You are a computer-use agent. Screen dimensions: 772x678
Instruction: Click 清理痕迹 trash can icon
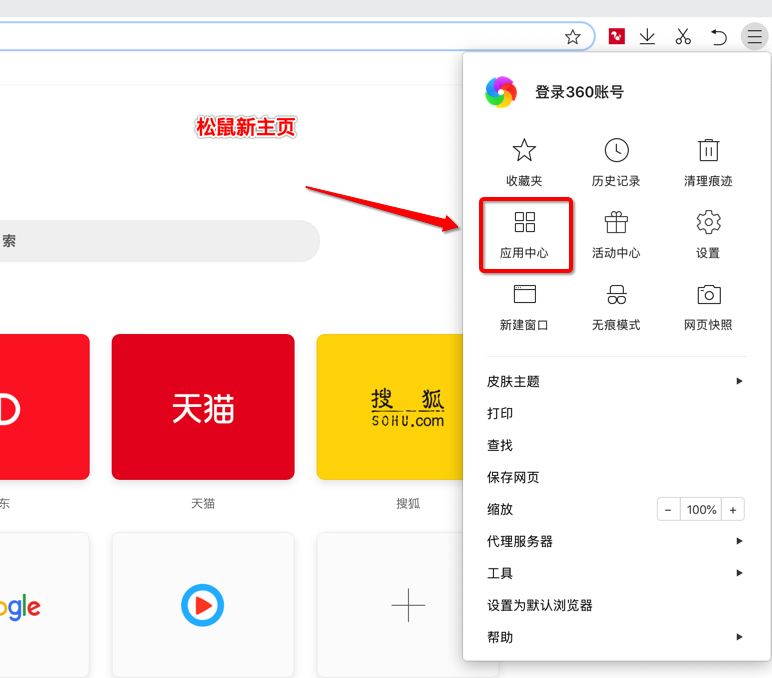click(x=708, y=150)
